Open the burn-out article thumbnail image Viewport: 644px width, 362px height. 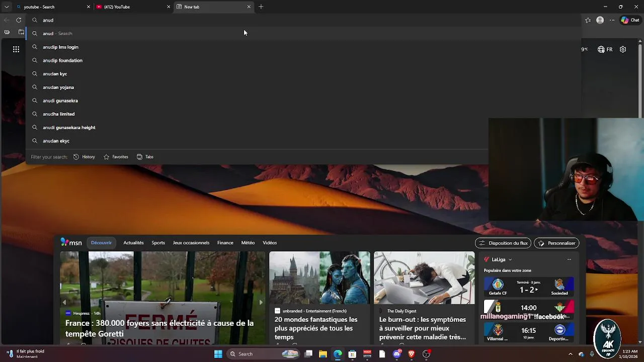tap(424, 278)
